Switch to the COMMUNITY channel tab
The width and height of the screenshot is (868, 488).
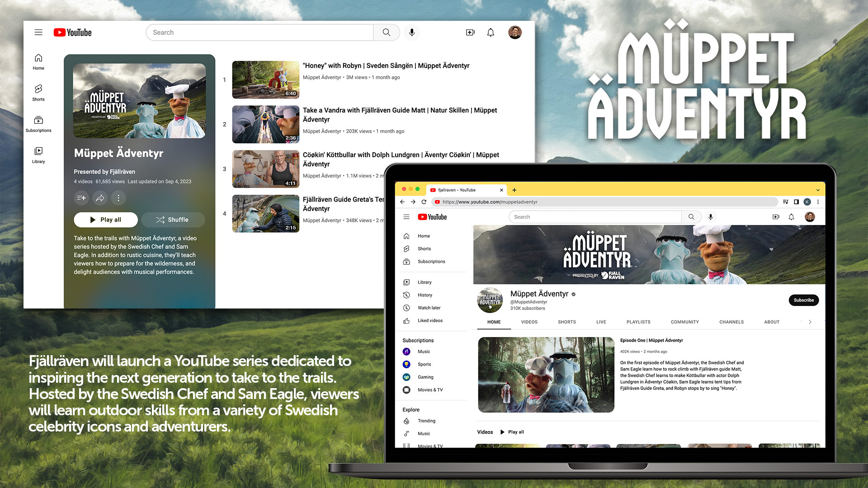684,322
